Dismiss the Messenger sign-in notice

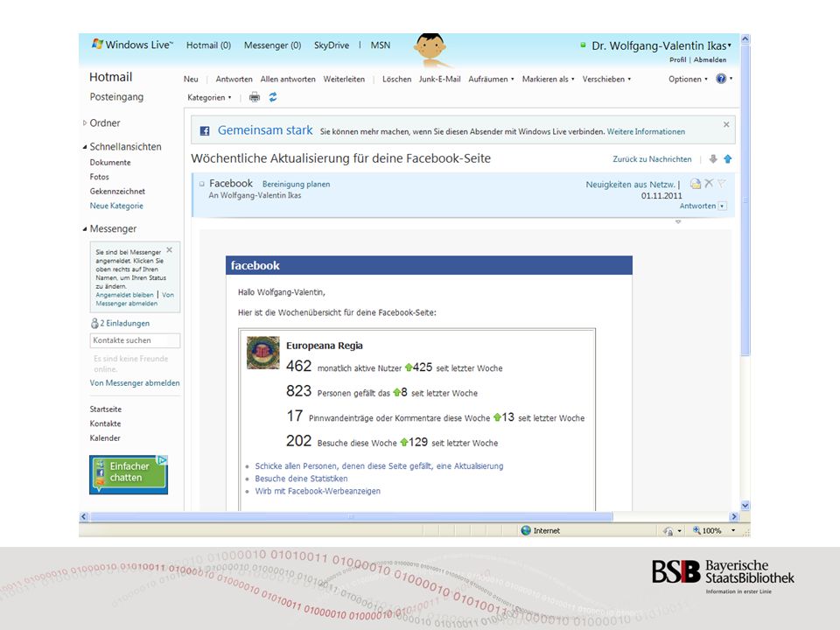click(x=169, y=249)
